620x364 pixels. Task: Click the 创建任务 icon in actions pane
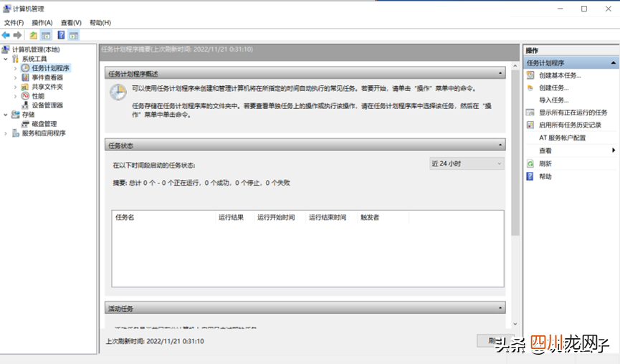[530, 87]
